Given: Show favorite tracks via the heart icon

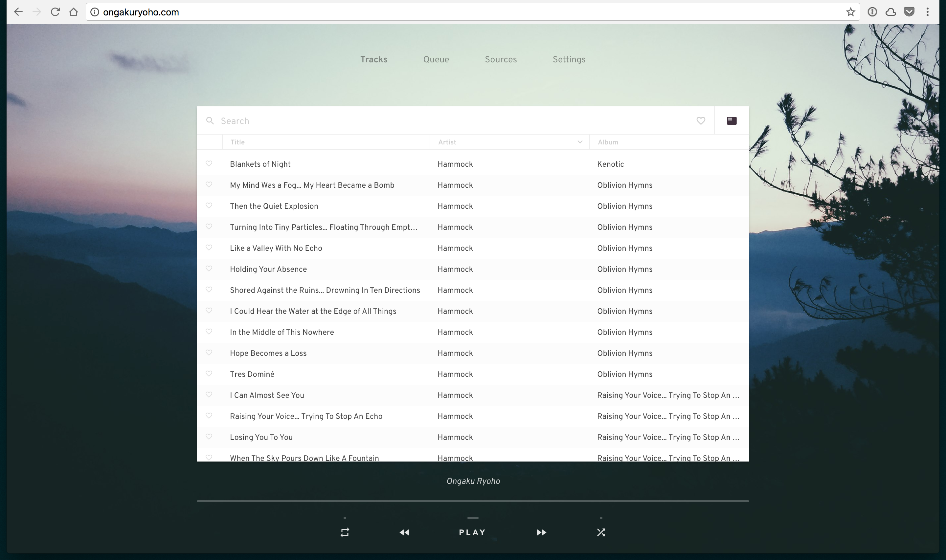Looking at the screenshot, I should pyautogui.click(x=701, y=121).
